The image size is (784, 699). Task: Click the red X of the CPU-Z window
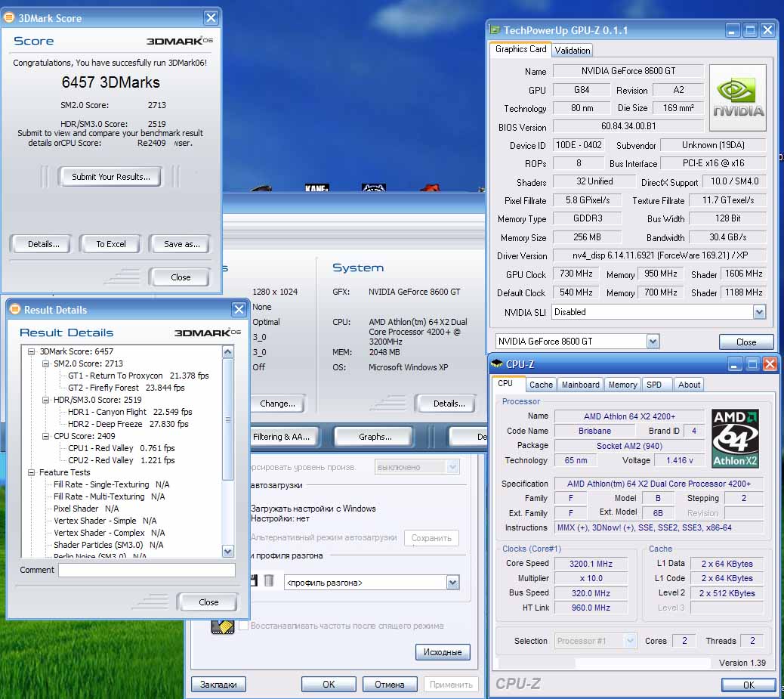[770, 364]
